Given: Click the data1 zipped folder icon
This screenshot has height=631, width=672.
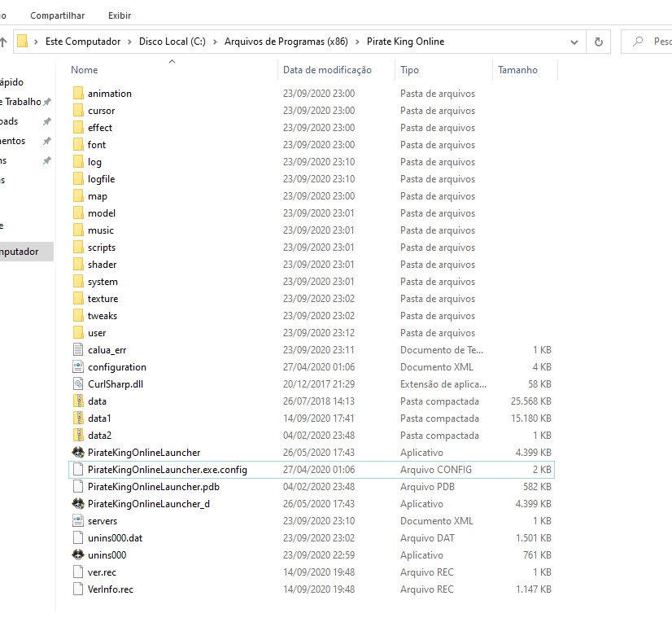Looking at the screenshot, I should pyautogui.click(x=78, y=418).
